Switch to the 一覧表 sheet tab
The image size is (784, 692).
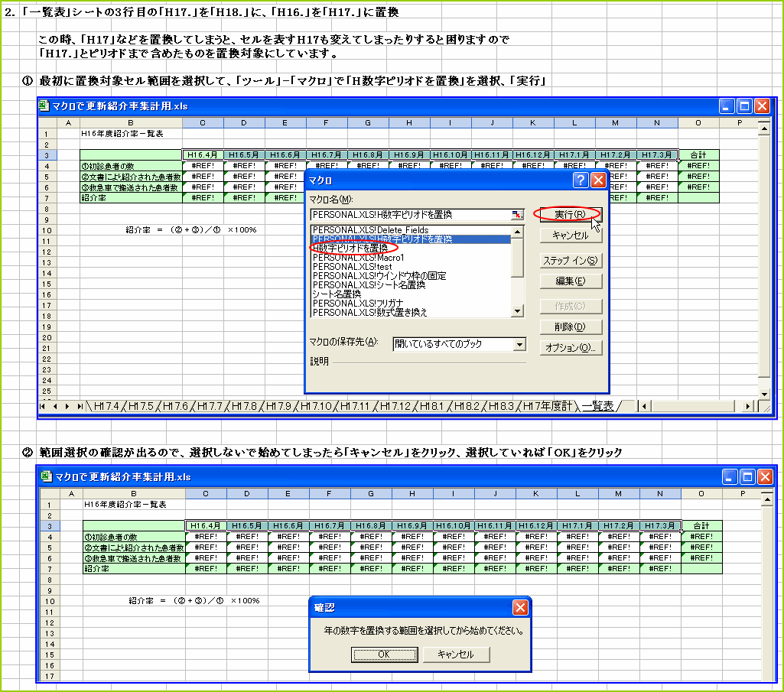[x=600, y=407]
